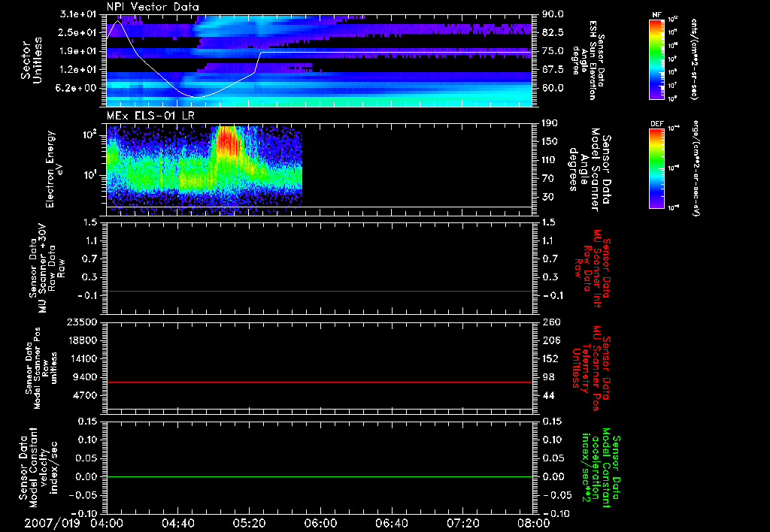Click the "06:00" time axis tick
The width and height of the screenshot is (770, 532).
(x=320, y=523)
